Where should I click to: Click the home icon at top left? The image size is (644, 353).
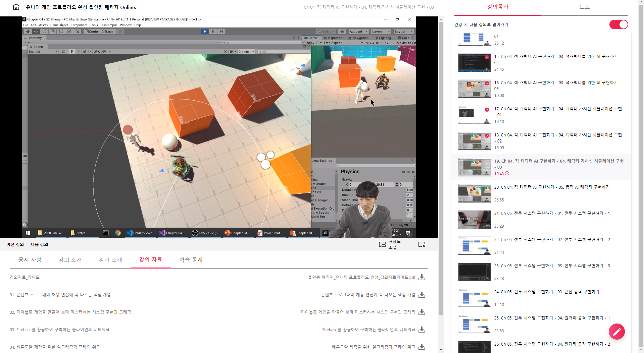point(16,7)
